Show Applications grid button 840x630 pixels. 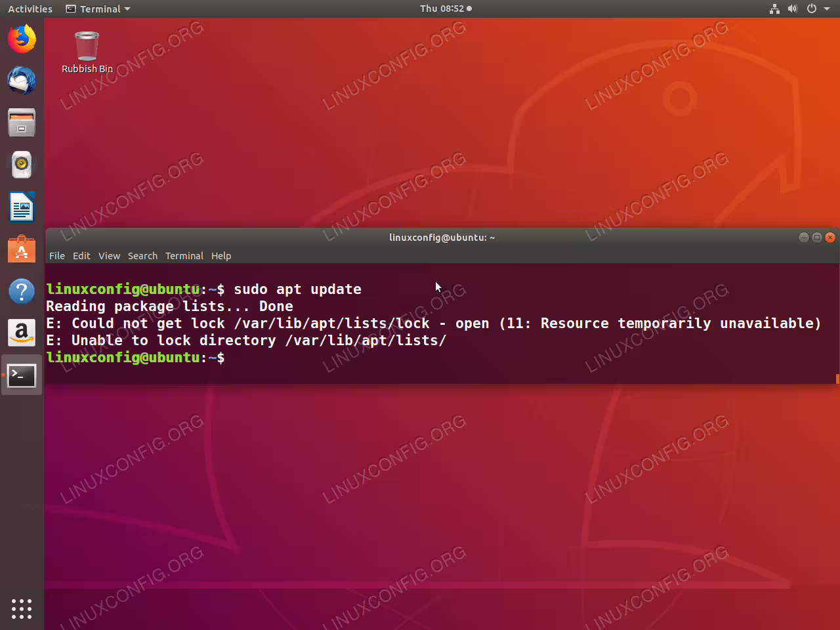point(22,609)
